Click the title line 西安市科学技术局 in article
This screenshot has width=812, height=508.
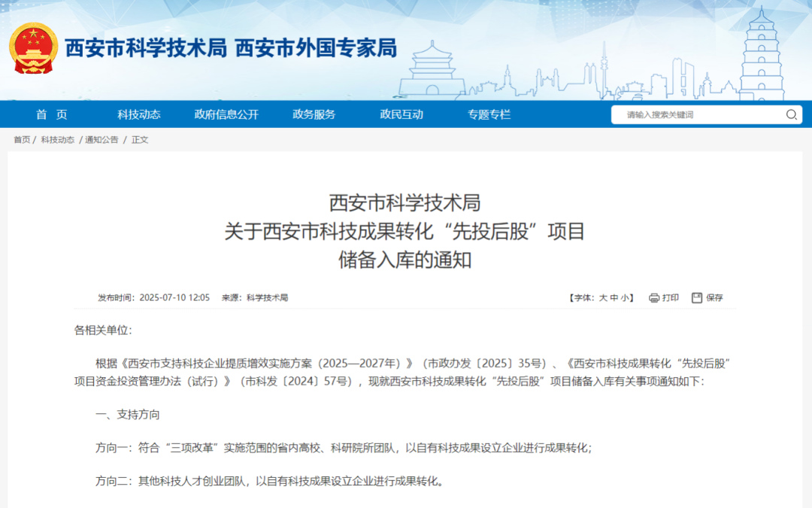click(405, 202)
